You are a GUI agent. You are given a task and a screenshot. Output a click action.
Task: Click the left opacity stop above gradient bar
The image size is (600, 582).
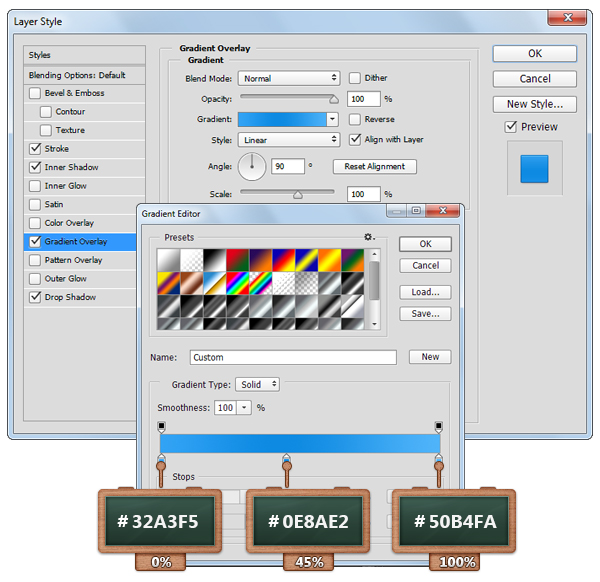161,427
